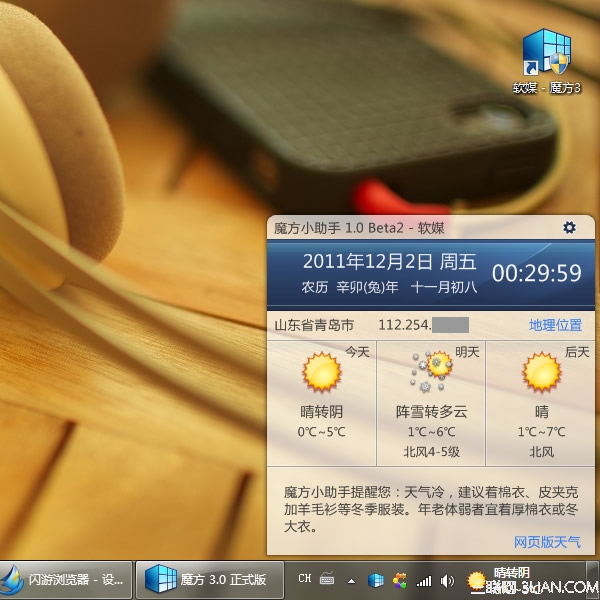The width and height of the screenshot is (600, 600).
Task: Select the 阵雪转多云 forecast text
Action: (432, 412)
